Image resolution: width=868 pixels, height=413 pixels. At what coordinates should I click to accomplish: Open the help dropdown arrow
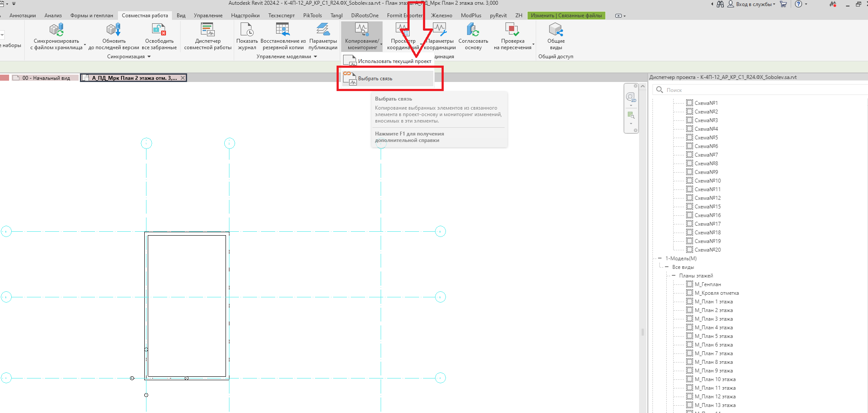(x=806, y=4)
